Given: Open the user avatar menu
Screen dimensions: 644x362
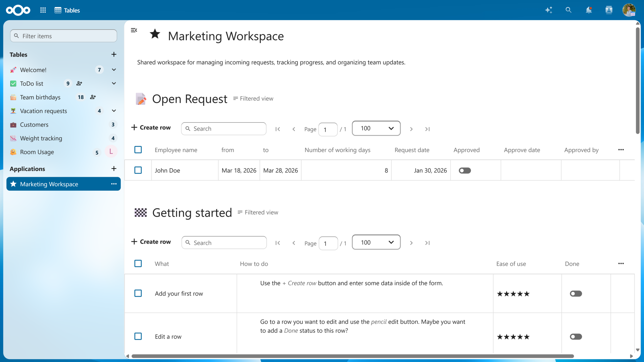Looking at the screenshot, I should point(629,10).
